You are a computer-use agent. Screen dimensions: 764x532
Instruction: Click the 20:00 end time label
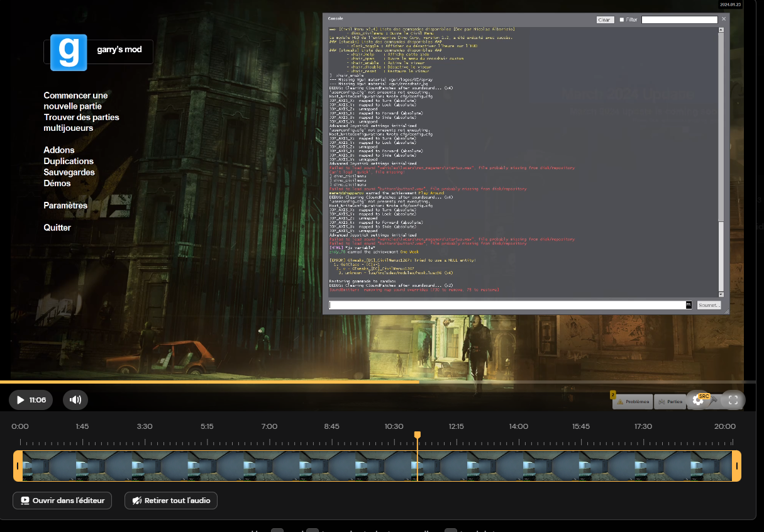click(x=725, y=426)
